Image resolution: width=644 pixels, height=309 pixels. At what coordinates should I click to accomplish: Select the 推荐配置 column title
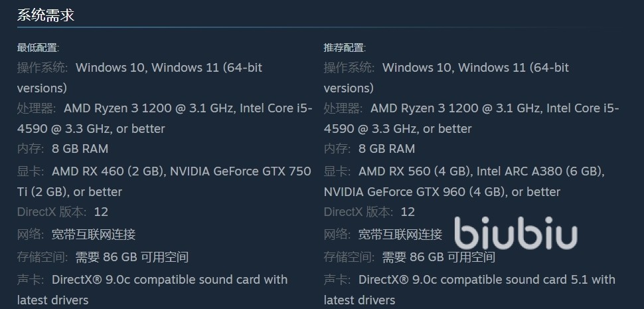345,48
